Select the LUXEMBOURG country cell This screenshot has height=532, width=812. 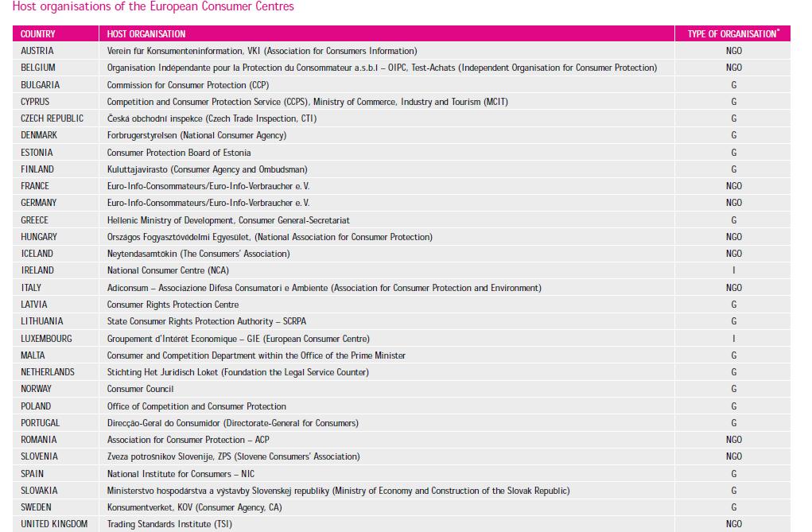(x=56, y=338)
